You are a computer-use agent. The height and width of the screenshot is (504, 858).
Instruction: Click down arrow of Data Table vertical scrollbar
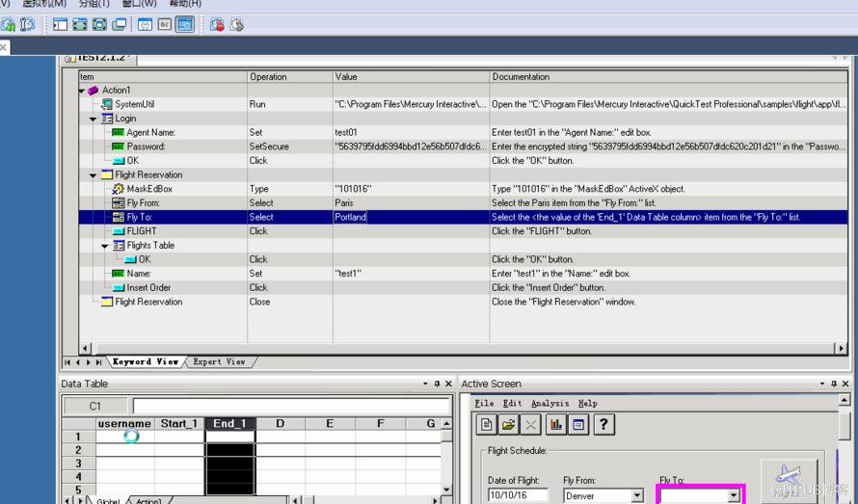click(x=447, y=490)
